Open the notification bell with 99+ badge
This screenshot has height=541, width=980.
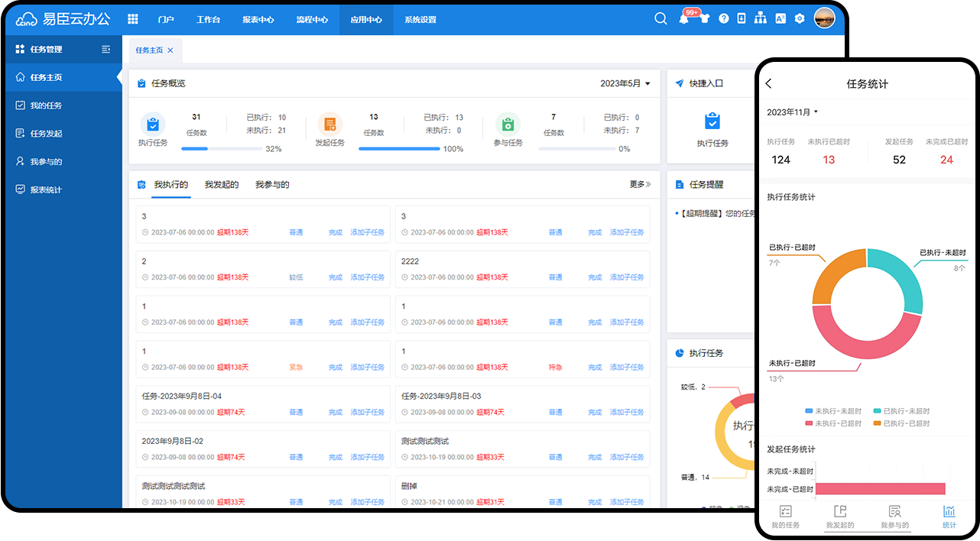point(683,19)
